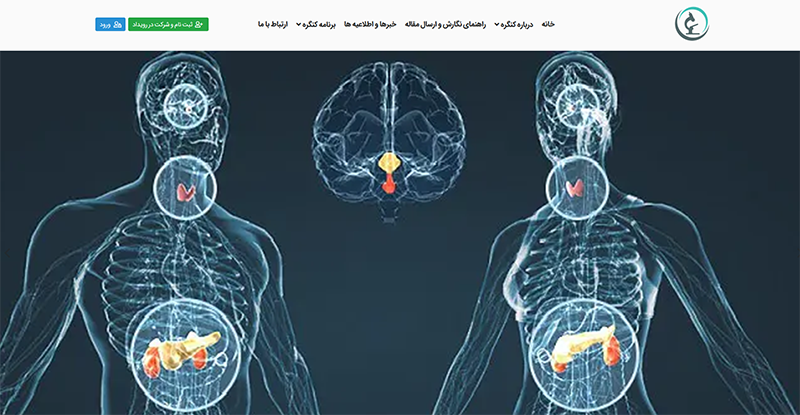
Task: Go to خانه home page
Action: pos(548,25)
